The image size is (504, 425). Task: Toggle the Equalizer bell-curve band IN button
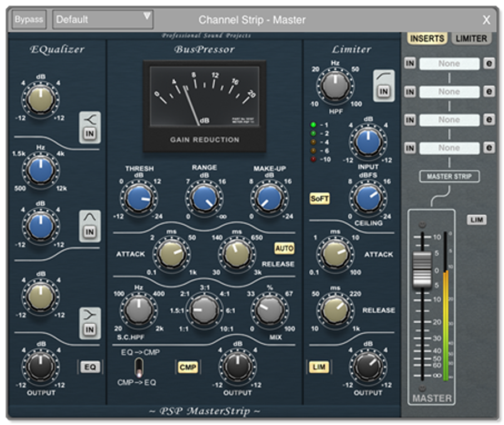[x=90, y=232]
